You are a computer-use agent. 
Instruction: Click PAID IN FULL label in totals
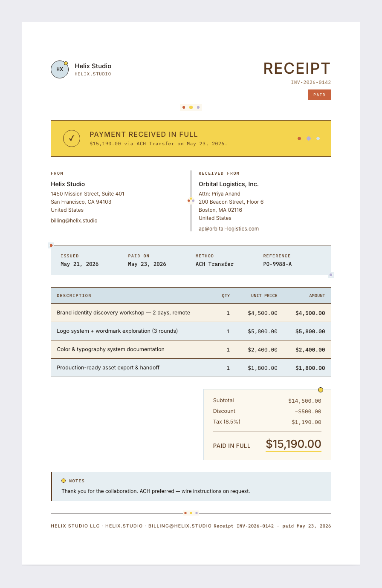click(x=232, y=446)
